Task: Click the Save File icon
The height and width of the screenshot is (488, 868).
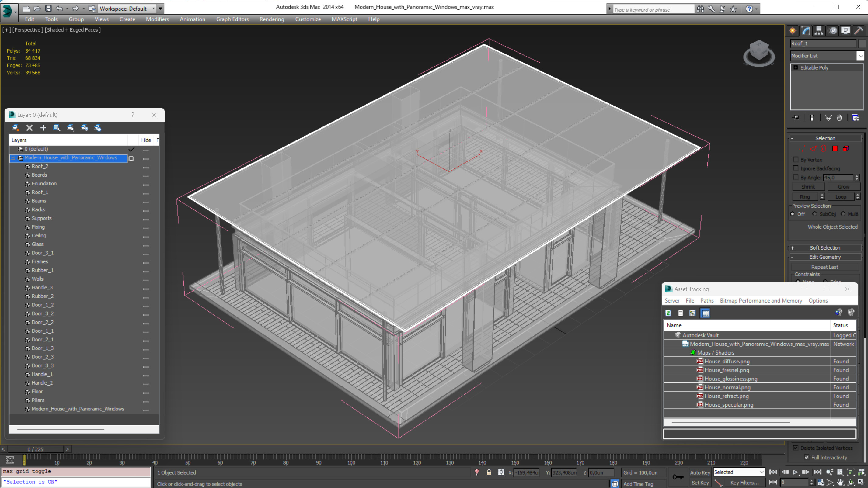Action: (48, 9)
